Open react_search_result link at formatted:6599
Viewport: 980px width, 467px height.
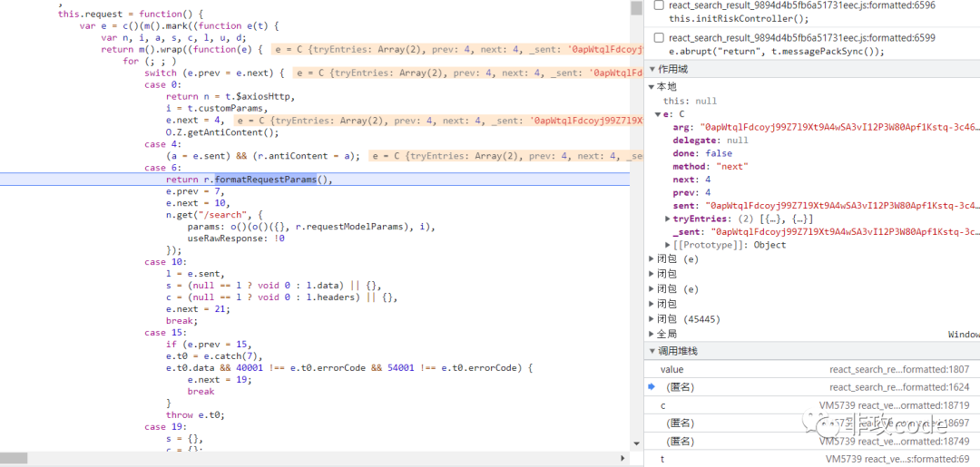coord(802,38)
